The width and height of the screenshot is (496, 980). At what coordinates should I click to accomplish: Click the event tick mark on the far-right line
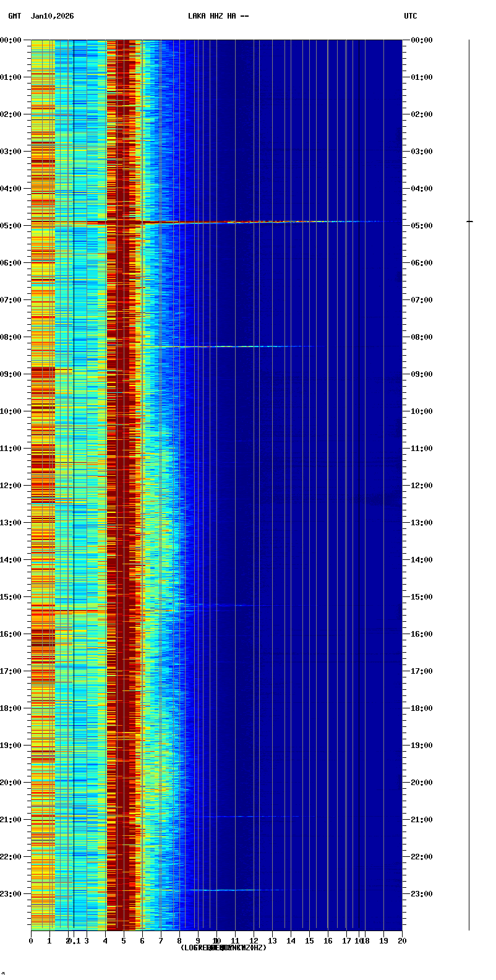coord(469,221)
